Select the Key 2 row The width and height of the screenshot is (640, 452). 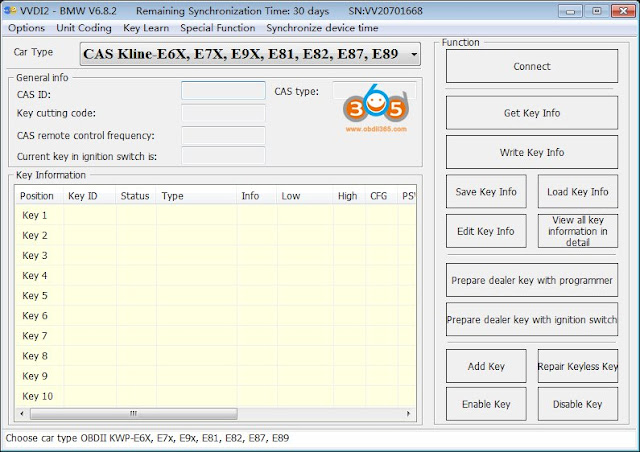[x=216, y=235]
